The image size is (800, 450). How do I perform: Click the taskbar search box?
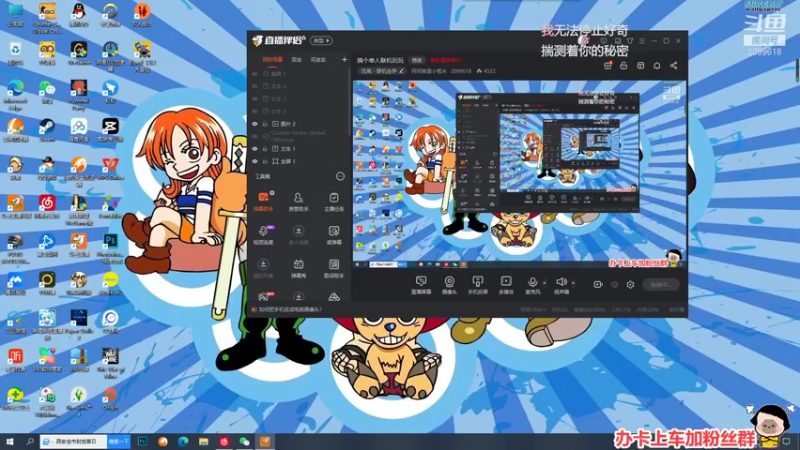73,441
